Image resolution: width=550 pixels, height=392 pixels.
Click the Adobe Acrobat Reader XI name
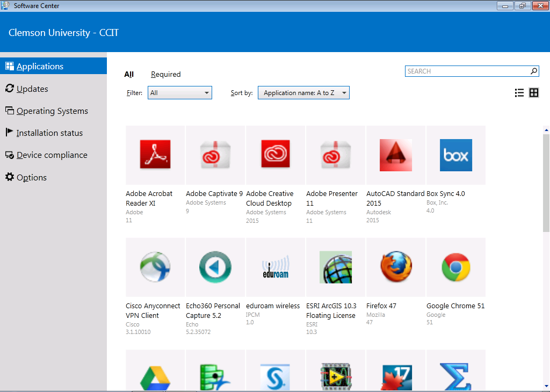click(x=149, y=199)
